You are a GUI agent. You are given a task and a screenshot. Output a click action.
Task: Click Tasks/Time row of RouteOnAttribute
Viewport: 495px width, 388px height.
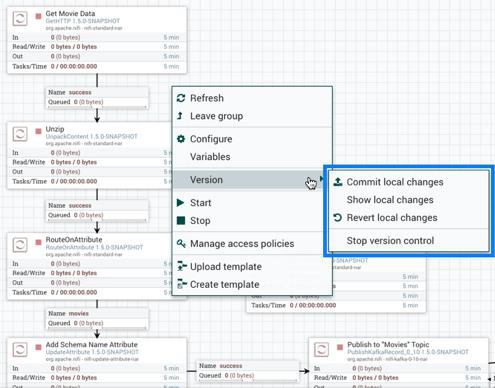pos(90,292)
